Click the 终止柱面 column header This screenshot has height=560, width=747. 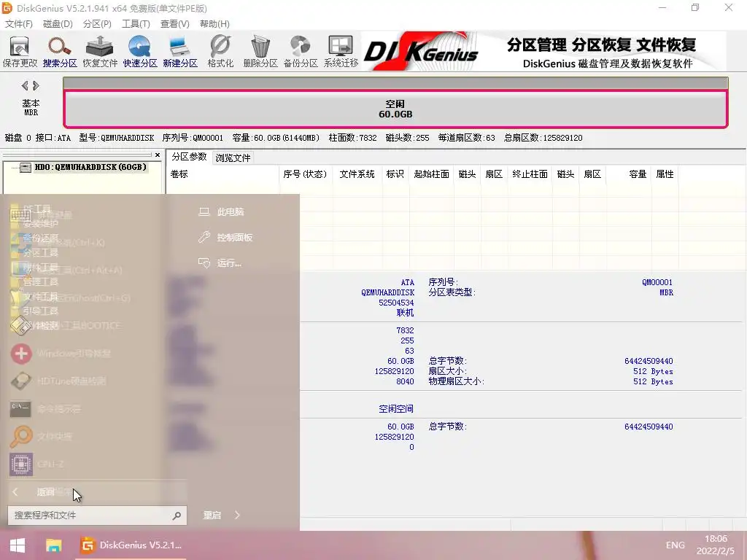[x=530, y=174]
